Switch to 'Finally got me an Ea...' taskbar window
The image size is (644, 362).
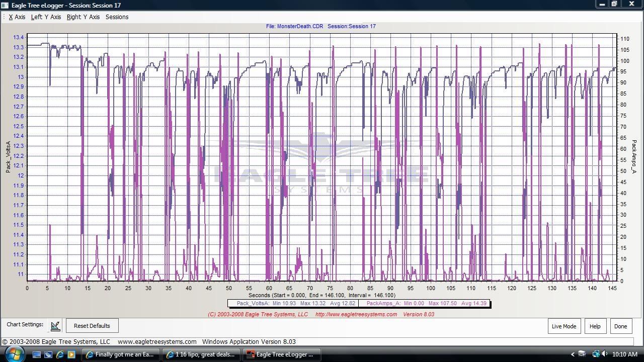pyautogui.click(x=121, y=354)
